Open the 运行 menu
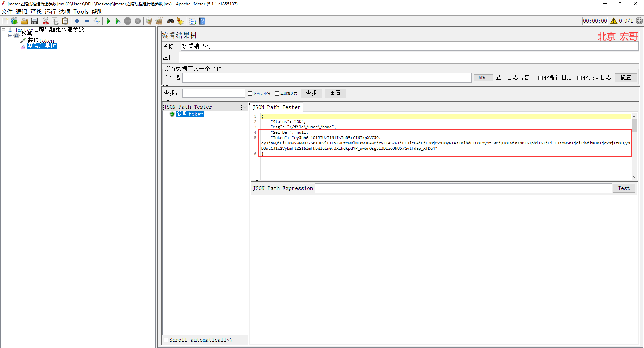644x348 pixels. tap(50, 12)
